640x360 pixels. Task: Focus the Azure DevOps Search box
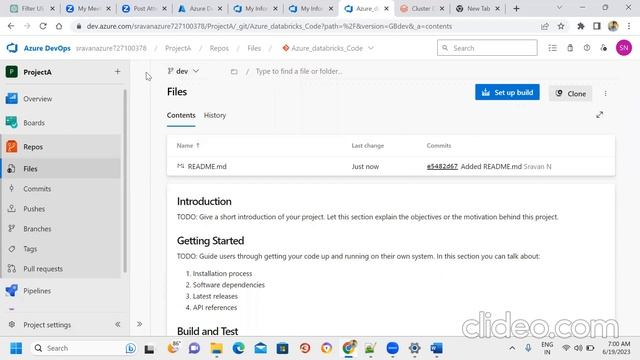(x=487, y=48)
